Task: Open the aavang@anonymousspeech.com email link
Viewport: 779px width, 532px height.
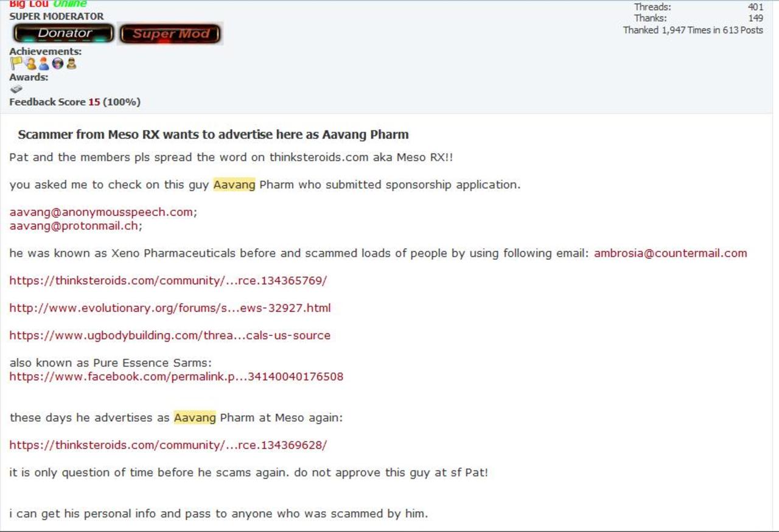Action: (x=101, y=212)
